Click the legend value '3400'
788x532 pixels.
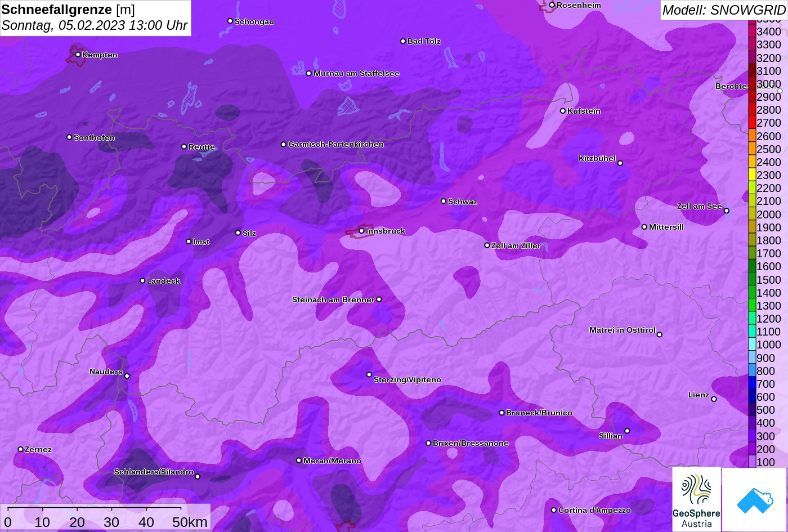point(769,32)
